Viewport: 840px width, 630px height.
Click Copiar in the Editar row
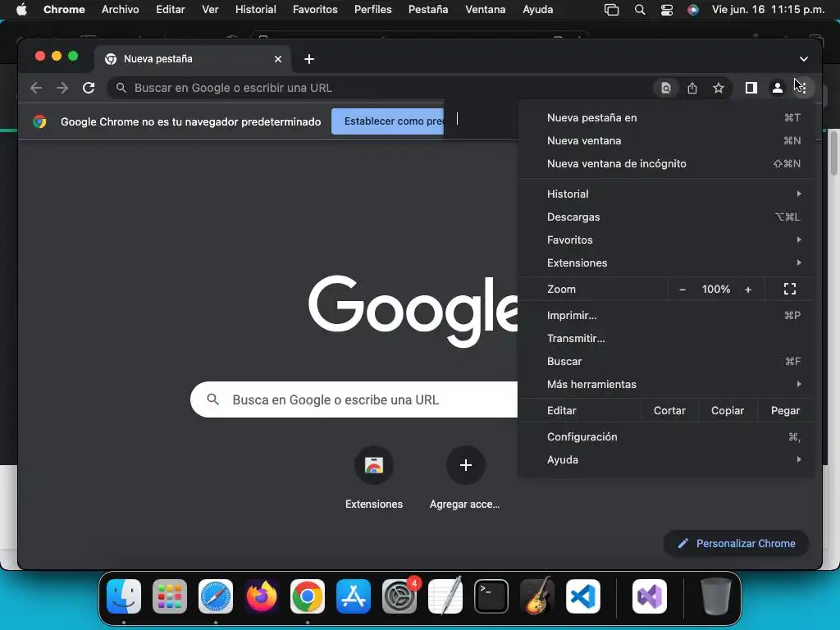[728, 411]
